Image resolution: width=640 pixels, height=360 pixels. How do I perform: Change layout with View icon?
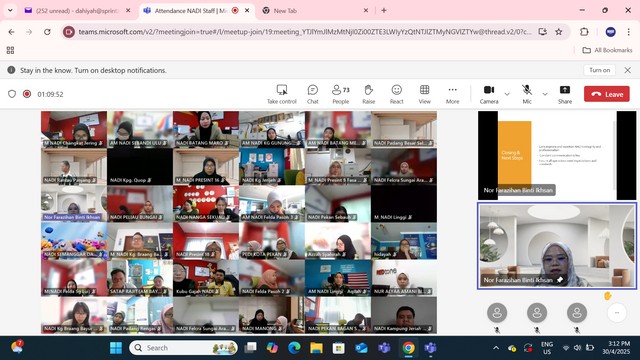(424, 94)
